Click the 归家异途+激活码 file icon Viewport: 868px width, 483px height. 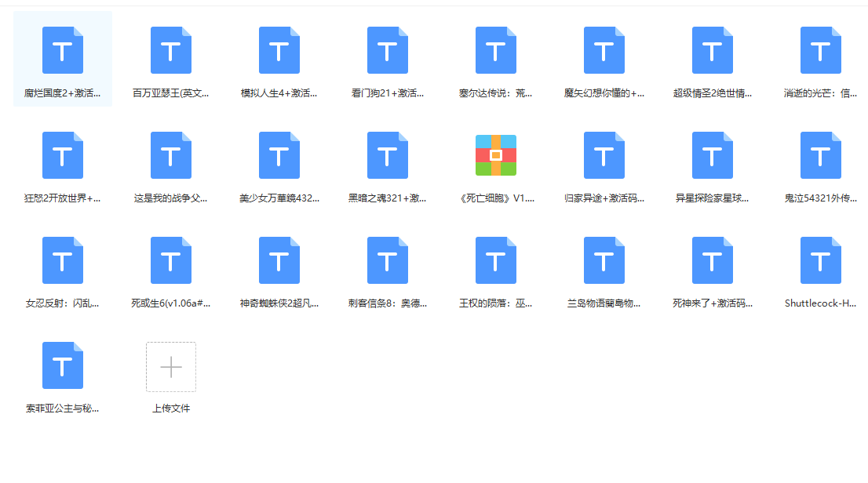(604, 155)
